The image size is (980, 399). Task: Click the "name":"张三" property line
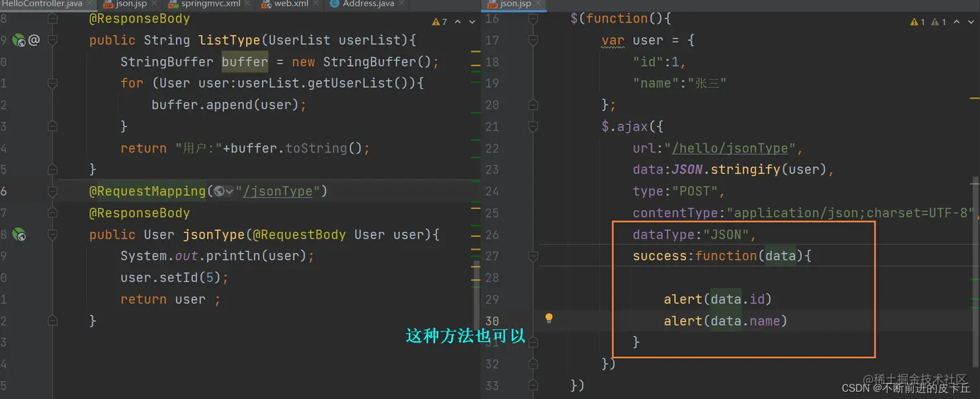click(x=680, y=83)
